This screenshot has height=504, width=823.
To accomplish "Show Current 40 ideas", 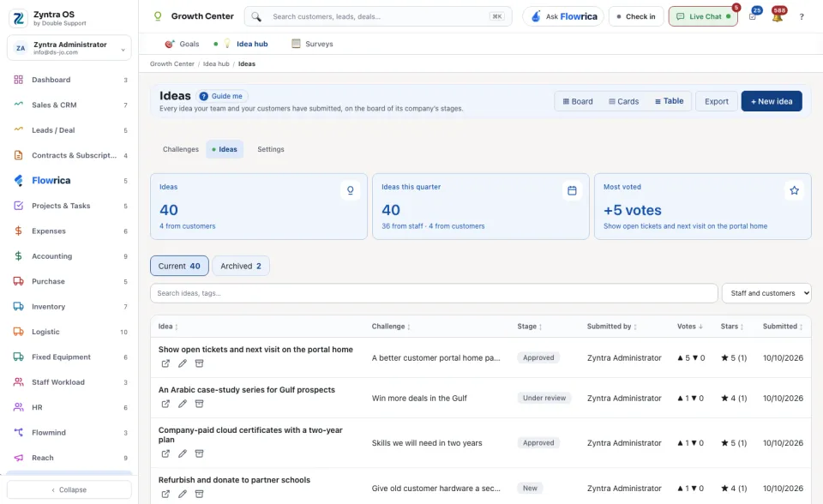I will click(x=179, y=267).
